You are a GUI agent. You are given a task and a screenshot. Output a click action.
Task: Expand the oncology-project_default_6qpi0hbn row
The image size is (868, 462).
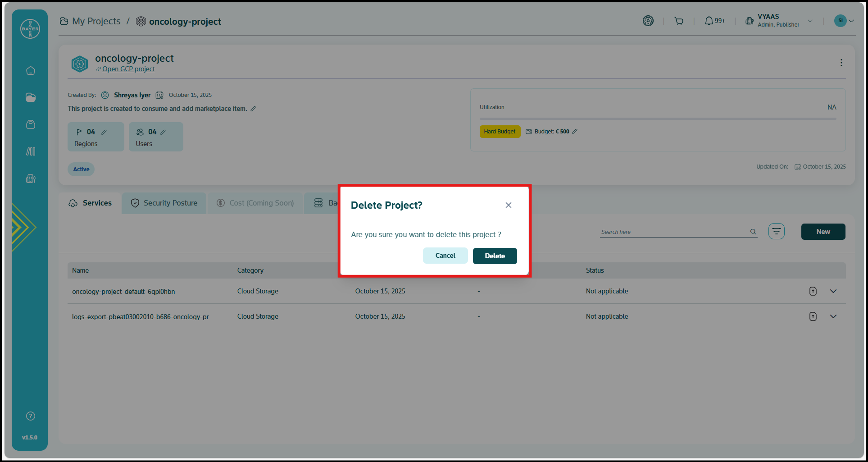tap(833, 291)
